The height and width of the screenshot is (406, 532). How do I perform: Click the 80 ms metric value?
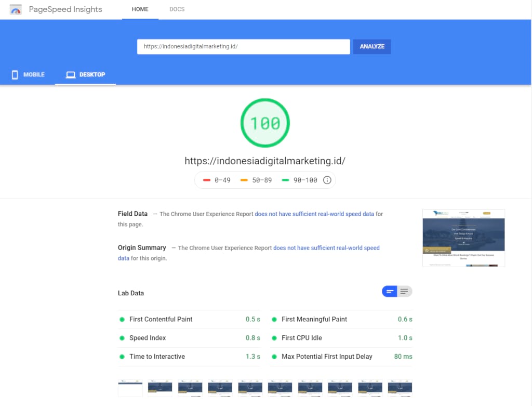pos(403,357)
